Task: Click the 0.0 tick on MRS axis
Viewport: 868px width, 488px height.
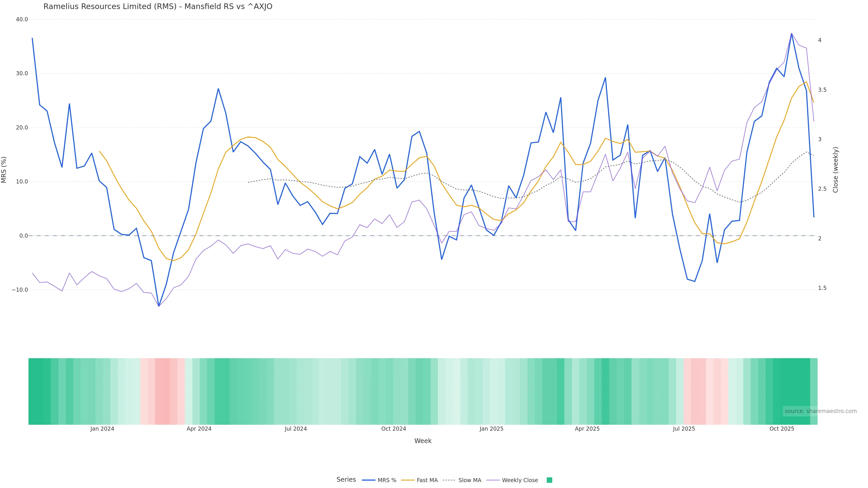Action: (x=24, y=236)
